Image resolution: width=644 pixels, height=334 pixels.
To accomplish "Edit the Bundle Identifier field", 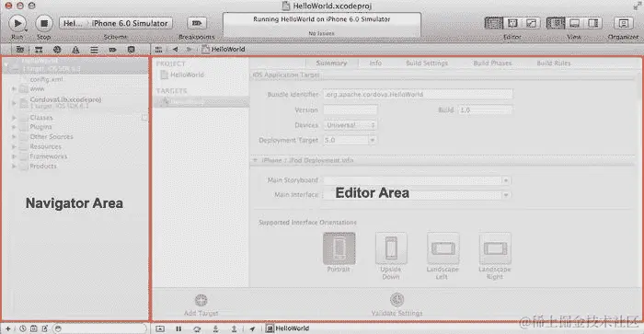I will [x=418, y=95].
